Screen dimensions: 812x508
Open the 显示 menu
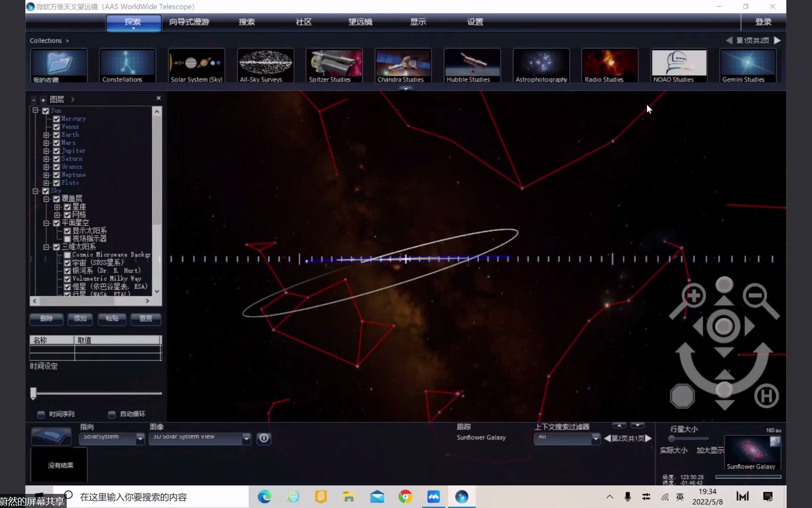[418, 22]
